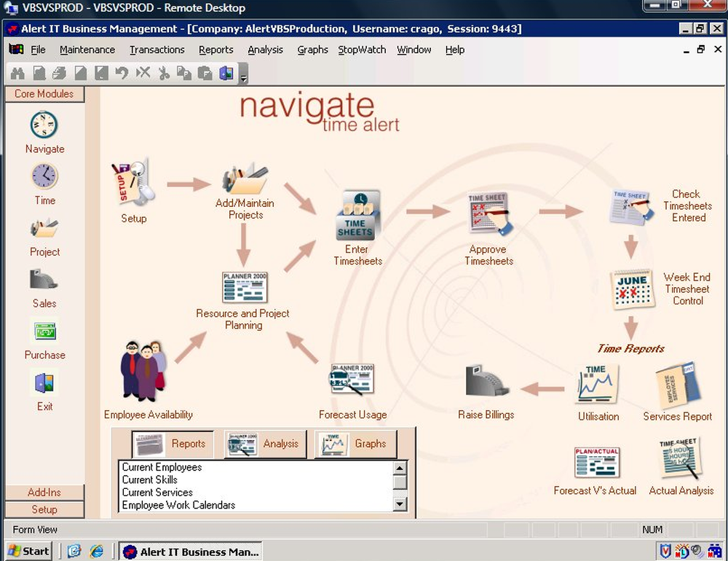
Task: Click the Outlook Express quick launch icon
Action: click(74, 552)
